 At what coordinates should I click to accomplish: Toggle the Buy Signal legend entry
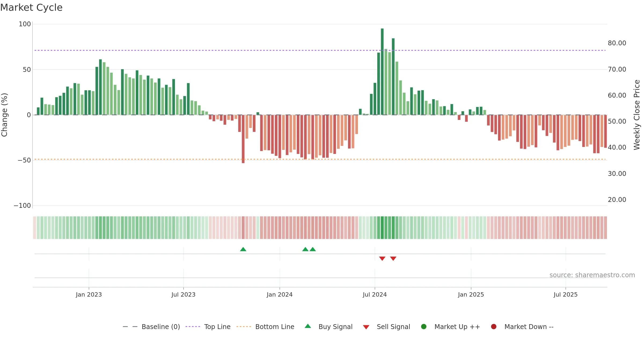coord(329,327)
